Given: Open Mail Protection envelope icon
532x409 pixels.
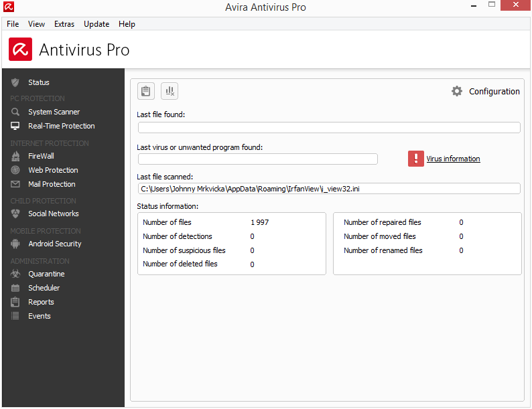Looking at the screenshot, I should coord(15,184).
